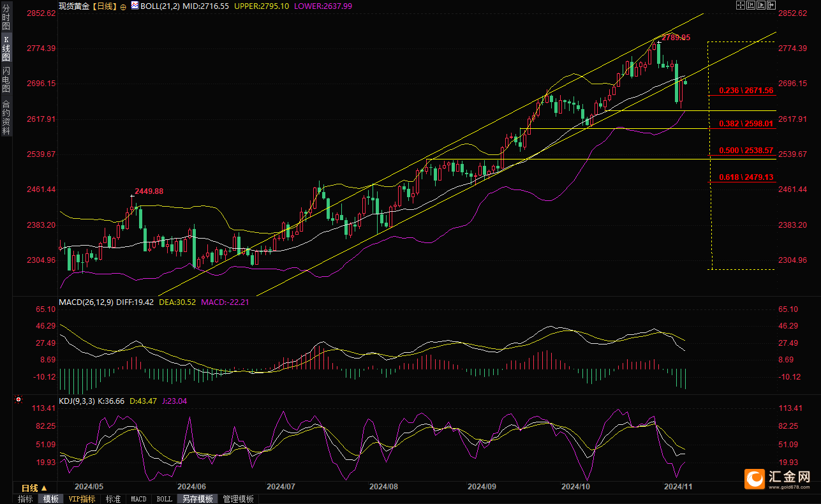Click the KDJ(9,3,3) indicator label

point(77,401)
